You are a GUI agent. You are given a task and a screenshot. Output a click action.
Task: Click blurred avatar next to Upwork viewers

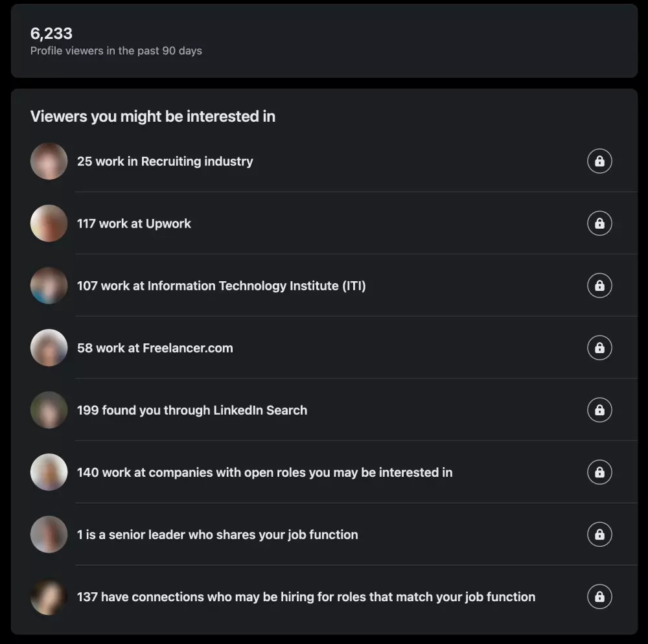point(49,224)
